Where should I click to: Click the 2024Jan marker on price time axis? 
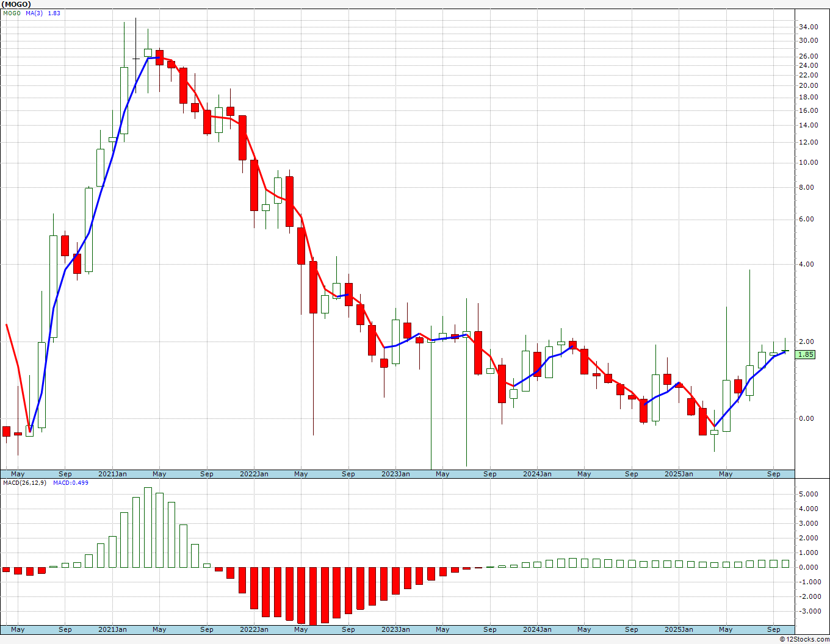(537, 474)
